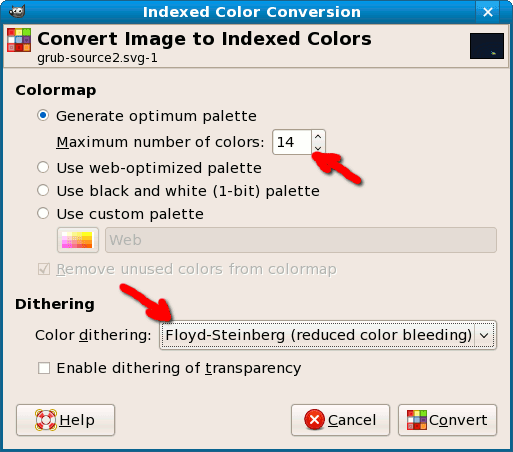The image size is (513, 452).
Task: Increase maximum number of colors with up arrow
Action: (318, 136)
